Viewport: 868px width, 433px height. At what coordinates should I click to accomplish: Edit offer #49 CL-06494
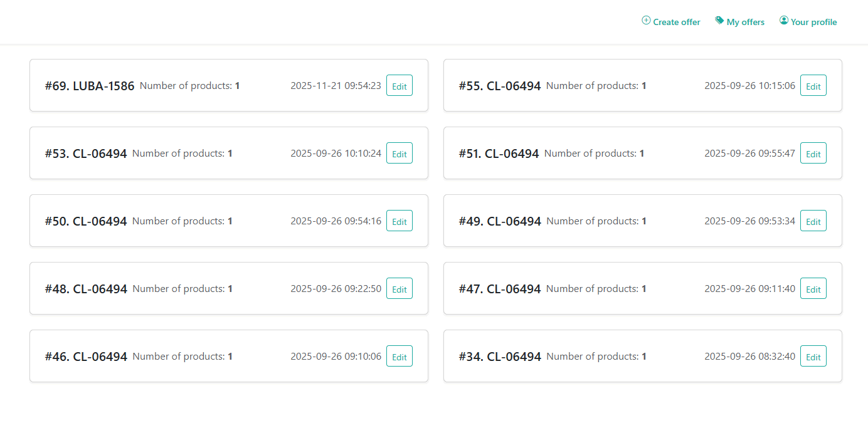pyautogui.click(x=813, y=221)
